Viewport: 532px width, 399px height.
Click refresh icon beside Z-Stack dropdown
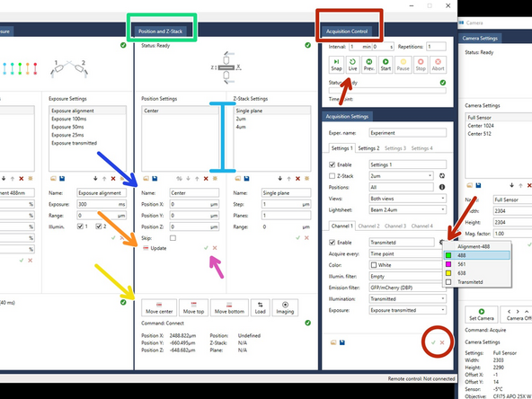[x=442, y=176]
